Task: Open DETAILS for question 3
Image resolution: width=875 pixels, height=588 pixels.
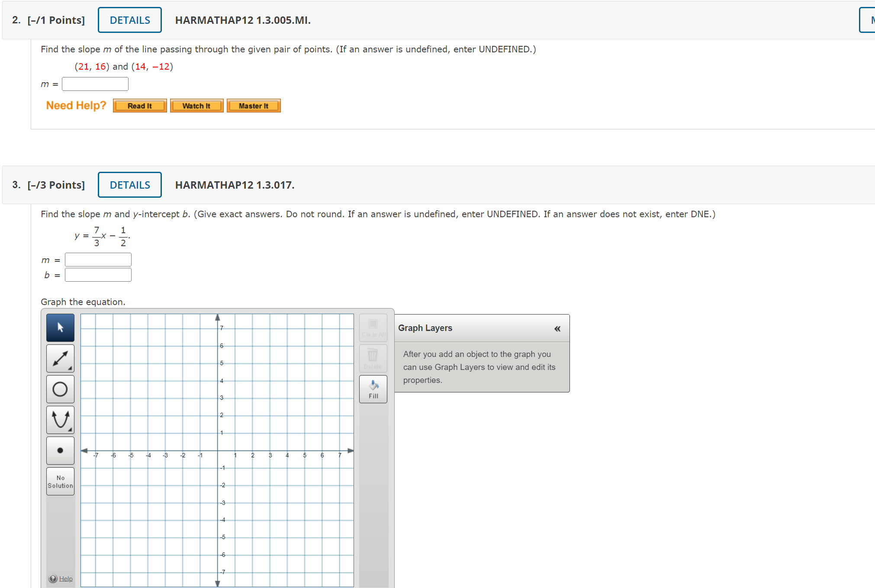Action: coord(129,185)
